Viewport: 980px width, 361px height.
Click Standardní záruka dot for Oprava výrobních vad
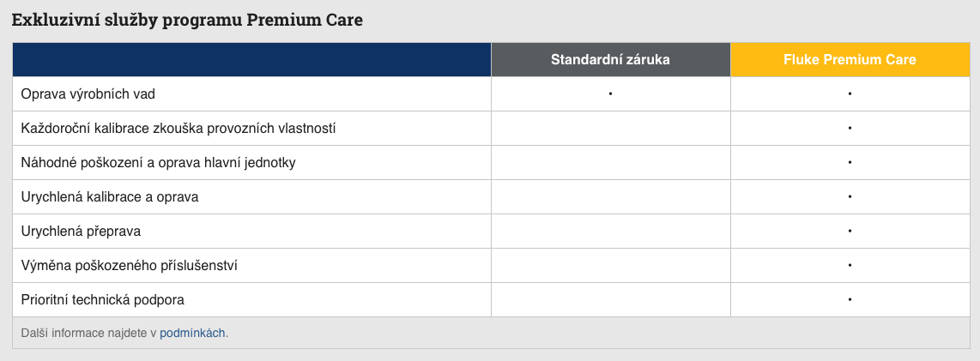click(x=610, y=93)
